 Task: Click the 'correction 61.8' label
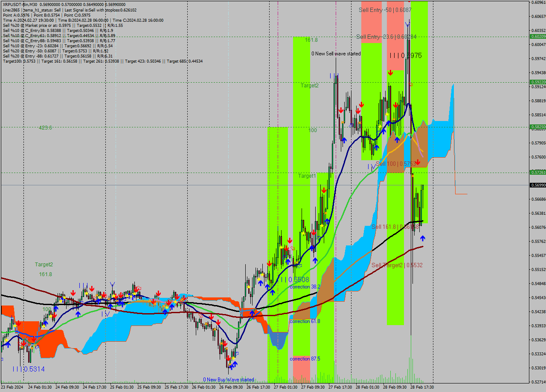305,321
